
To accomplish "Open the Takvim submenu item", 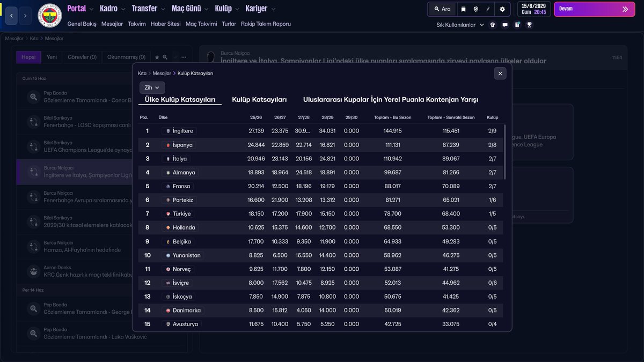I will [x=137, y=24].
